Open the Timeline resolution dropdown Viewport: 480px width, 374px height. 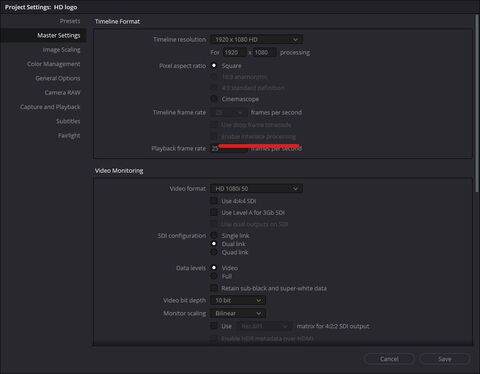coord(256,39)
